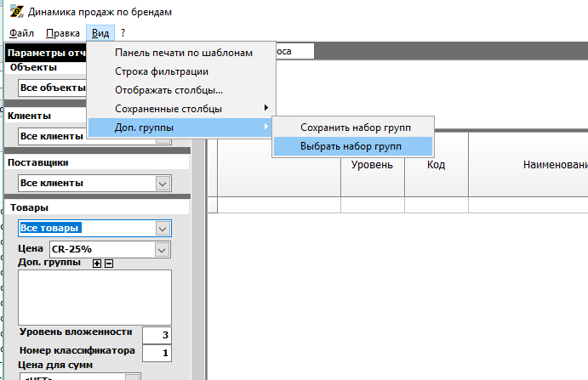Screen dimensions: 588x380
Task: Click the Товары section label
Action: click(x=29, y=207)
